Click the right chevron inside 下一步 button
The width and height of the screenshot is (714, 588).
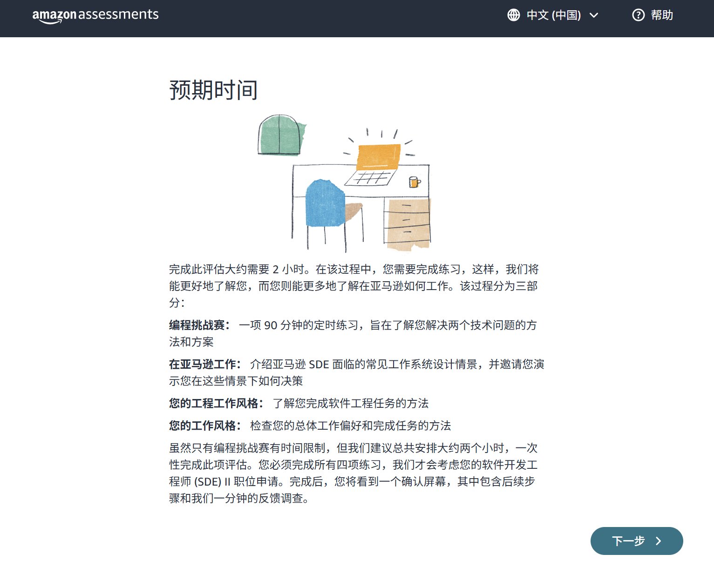click(x=659, y=541)
